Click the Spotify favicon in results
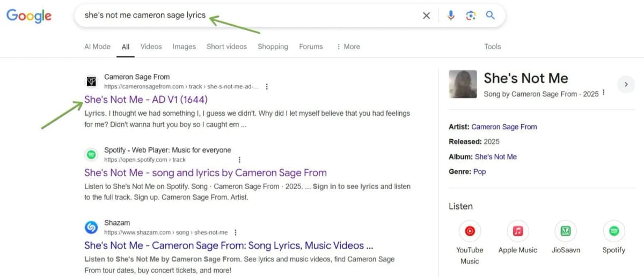 (x=91, y=154)
